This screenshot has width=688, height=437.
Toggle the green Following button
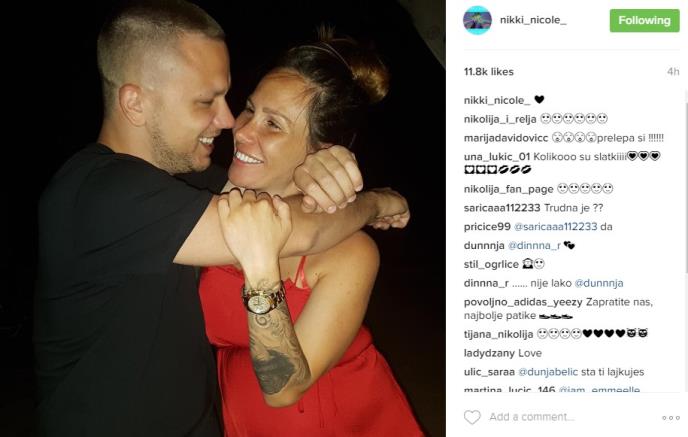point(644,21)
